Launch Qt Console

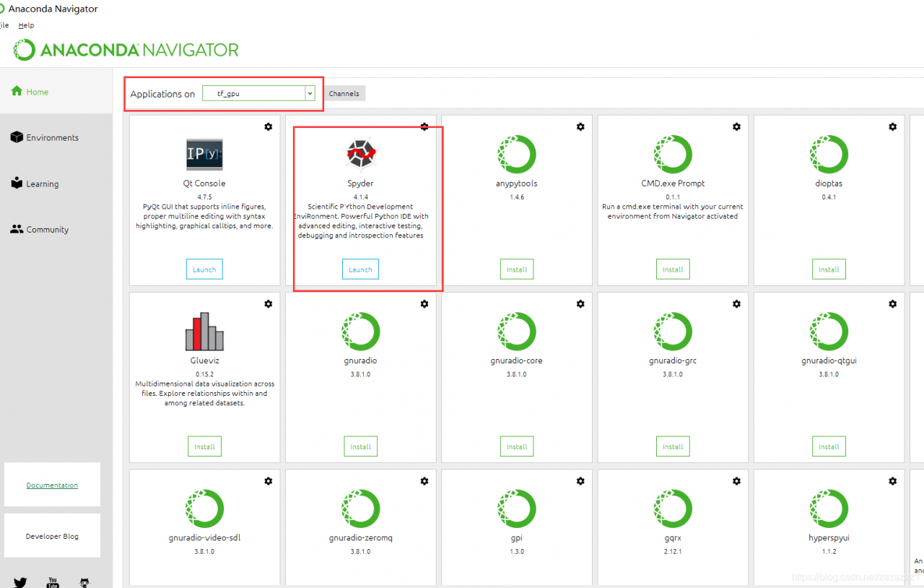[204, 269]
